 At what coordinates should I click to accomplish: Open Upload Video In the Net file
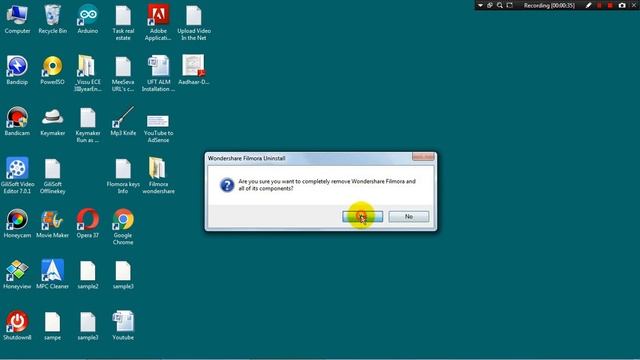[194, 23]
